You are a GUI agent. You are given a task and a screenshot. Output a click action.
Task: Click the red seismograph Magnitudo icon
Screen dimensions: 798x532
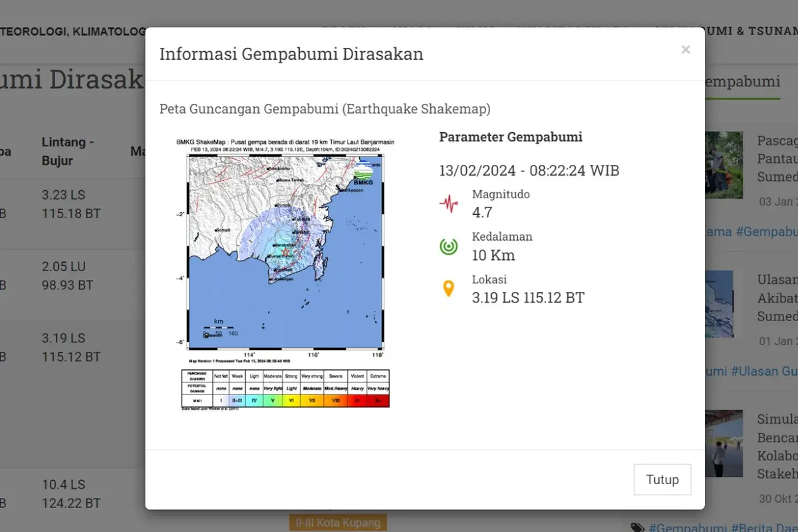tap(449, 203)
